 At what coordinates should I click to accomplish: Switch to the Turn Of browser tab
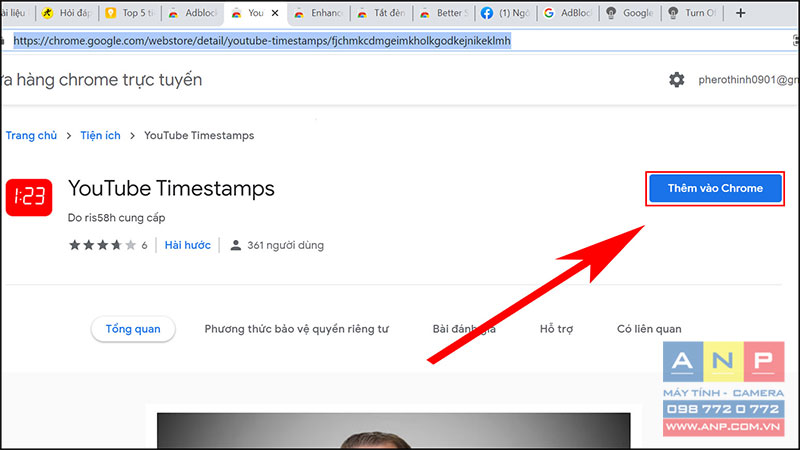(x=692, y=13)
